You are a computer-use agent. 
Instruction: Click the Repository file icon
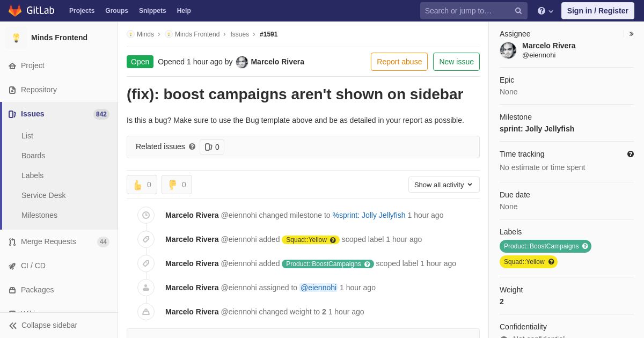[12, 90]
